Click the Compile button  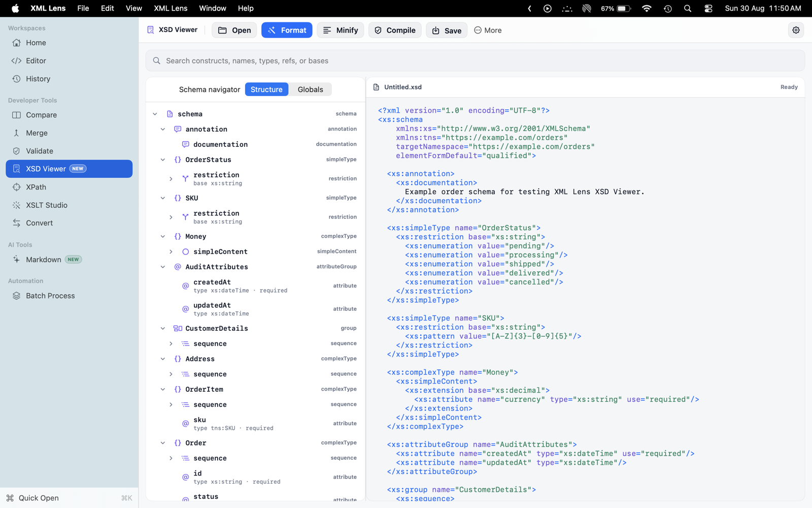tap(395, 30)
